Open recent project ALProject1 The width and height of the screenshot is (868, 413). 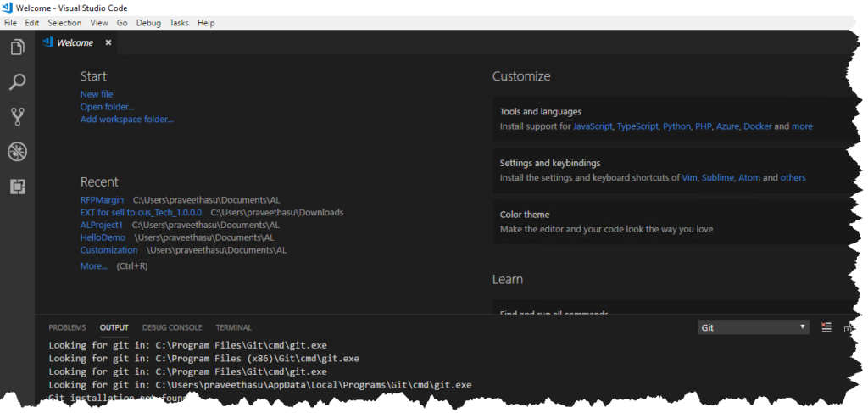(x=102, y=226)
